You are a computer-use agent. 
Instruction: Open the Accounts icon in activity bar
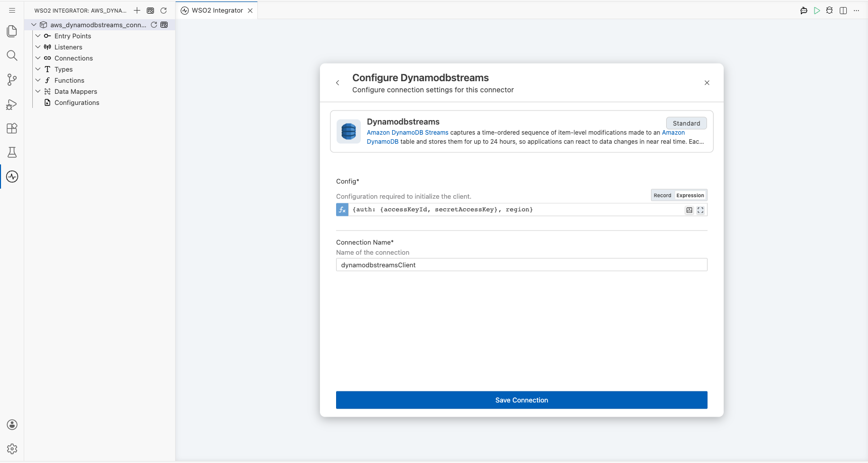point(12,425)
